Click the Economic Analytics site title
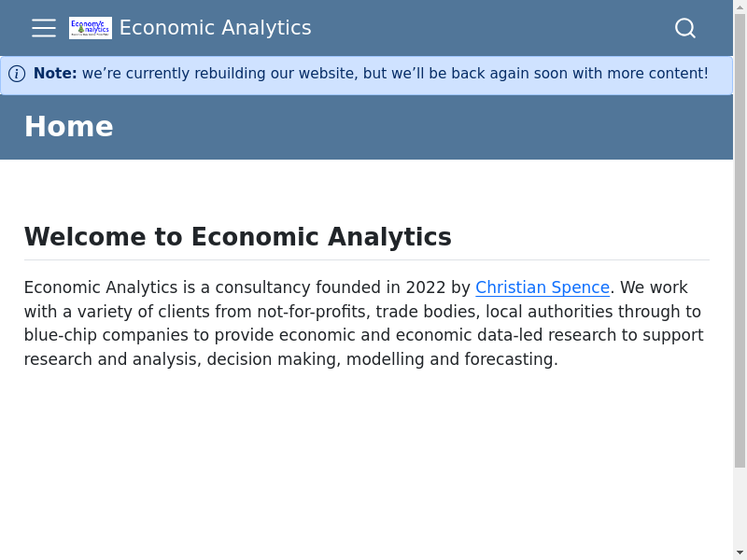The image size is (747, 560). [x=215, y=28]
